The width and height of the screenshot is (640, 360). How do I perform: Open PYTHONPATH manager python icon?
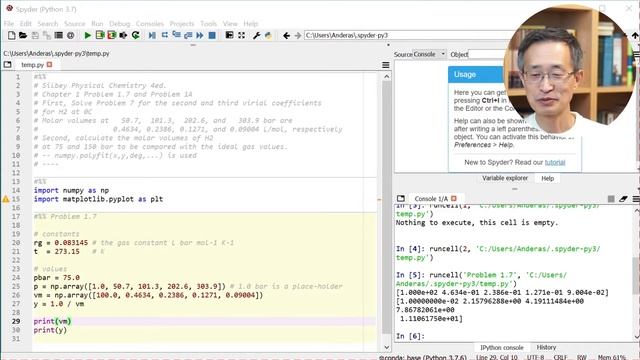click(268, 36)
